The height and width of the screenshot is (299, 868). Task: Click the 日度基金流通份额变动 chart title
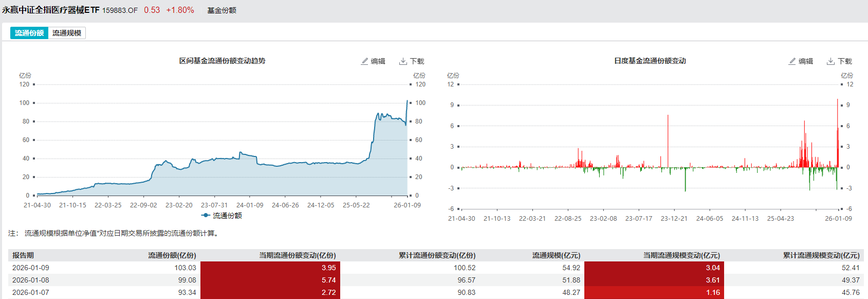point(650,61)
